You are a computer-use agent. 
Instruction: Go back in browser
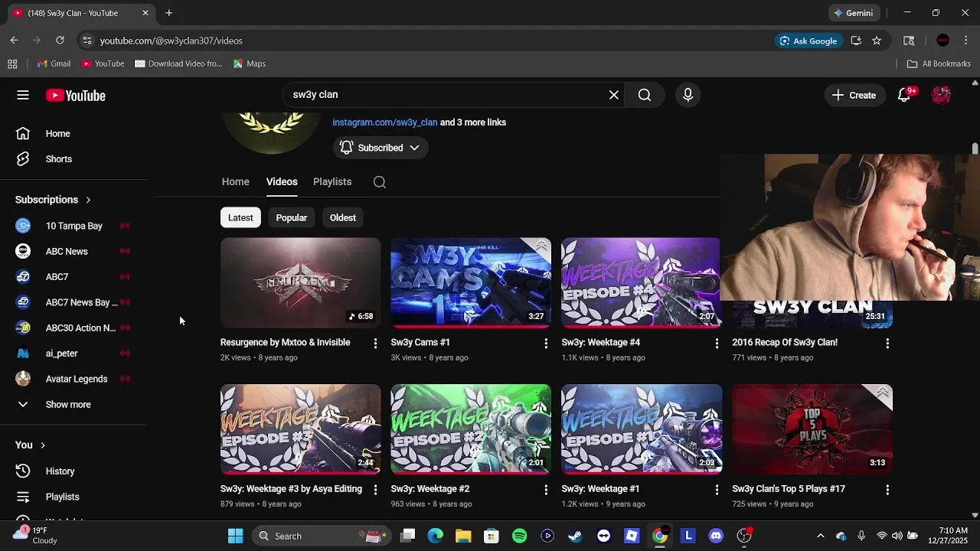(14, 41)
